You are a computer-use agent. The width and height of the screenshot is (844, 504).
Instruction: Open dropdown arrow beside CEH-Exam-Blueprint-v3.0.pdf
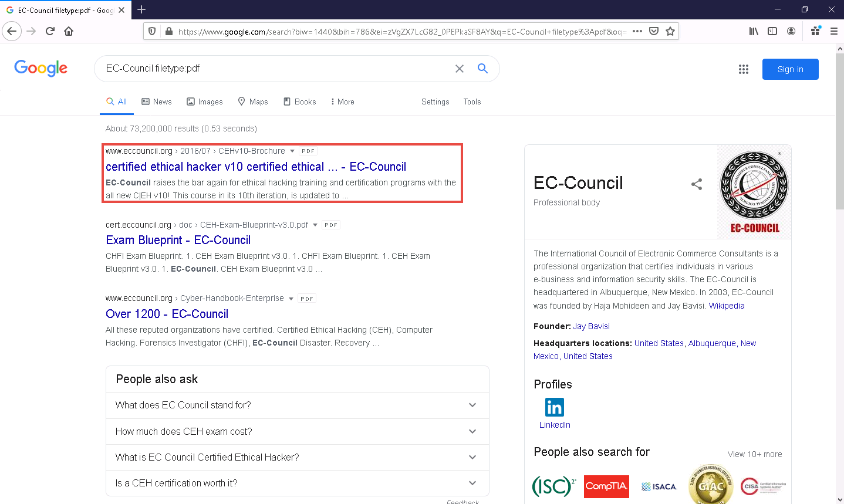pos(315,225)
